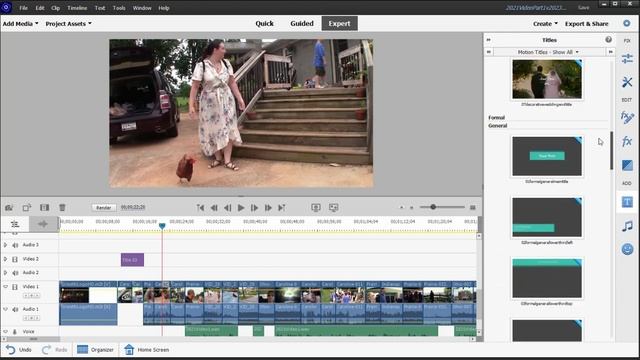Viewport: 640px width, 360px height.
Task: Open the track options icon above track headers
Action: coord(15,224)
